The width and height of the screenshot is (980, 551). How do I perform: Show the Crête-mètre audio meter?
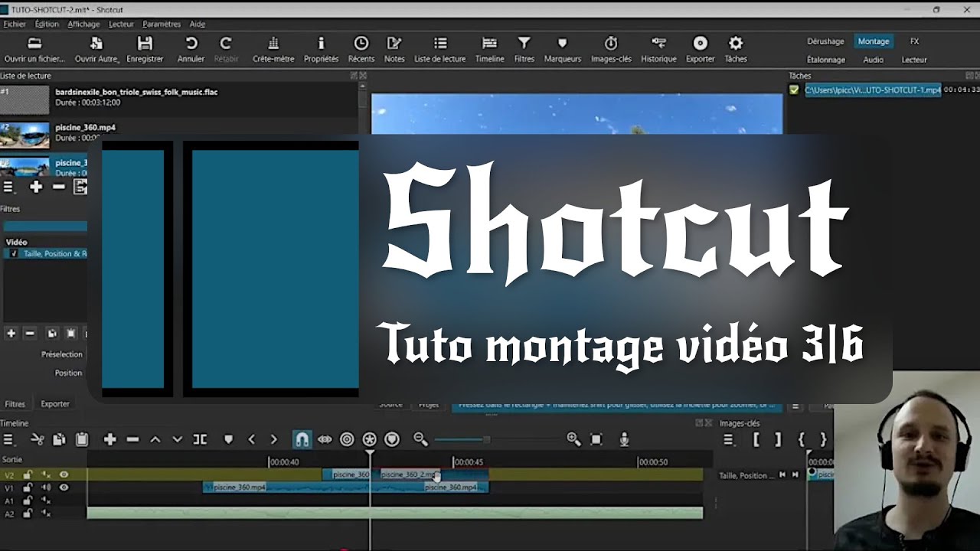pos(273,50)
